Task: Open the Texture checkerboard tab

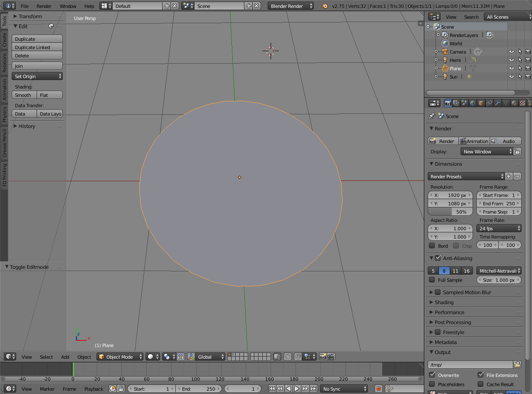Action: [x=522, y=103]
